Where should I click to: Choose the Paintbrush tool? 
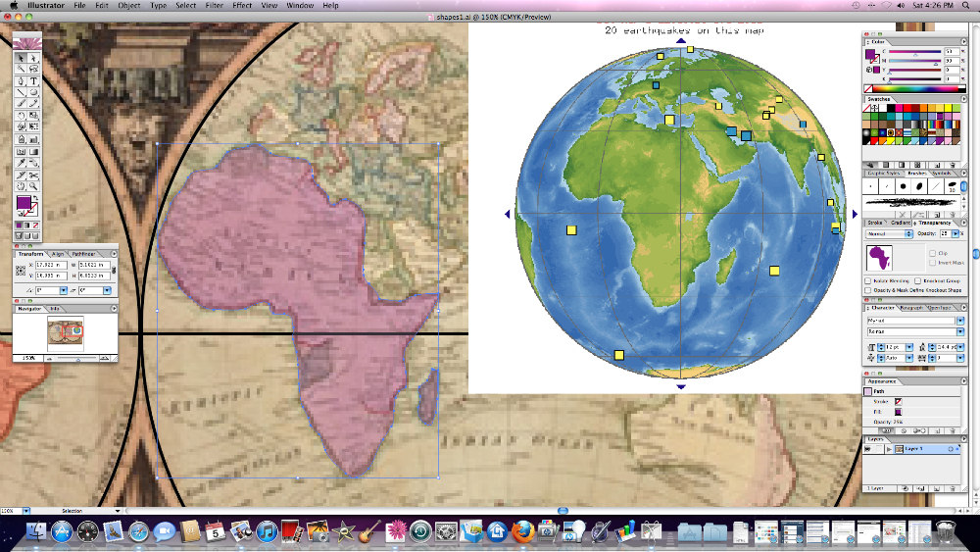pyautogui.click(x=21, y=103)
